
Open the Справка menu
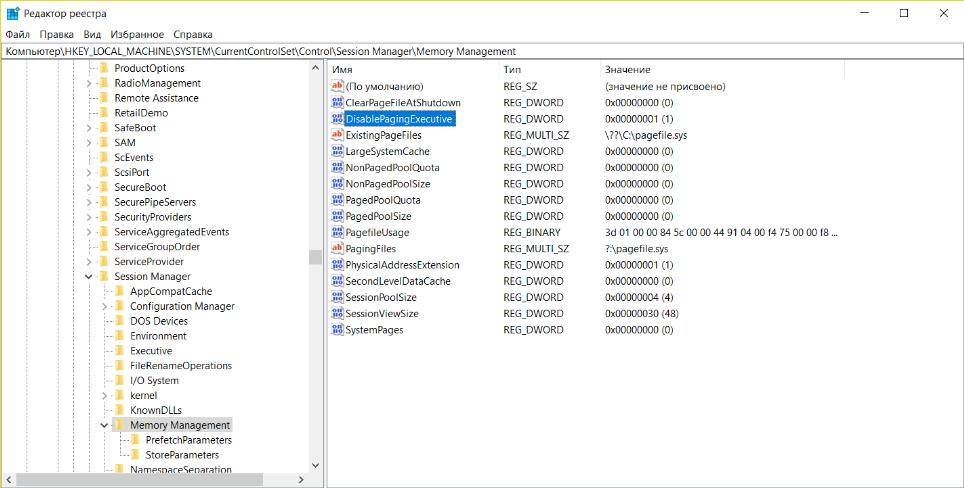[x=193, y=34]
